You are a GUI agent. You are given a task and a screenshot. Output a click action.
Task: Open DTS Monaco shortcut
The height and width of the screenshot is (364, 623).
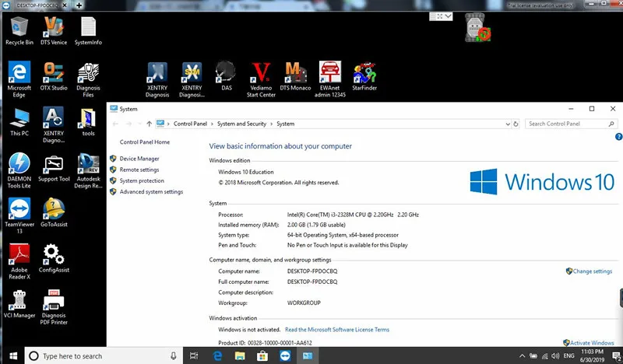pyautogui.click(x=295, y=76)
